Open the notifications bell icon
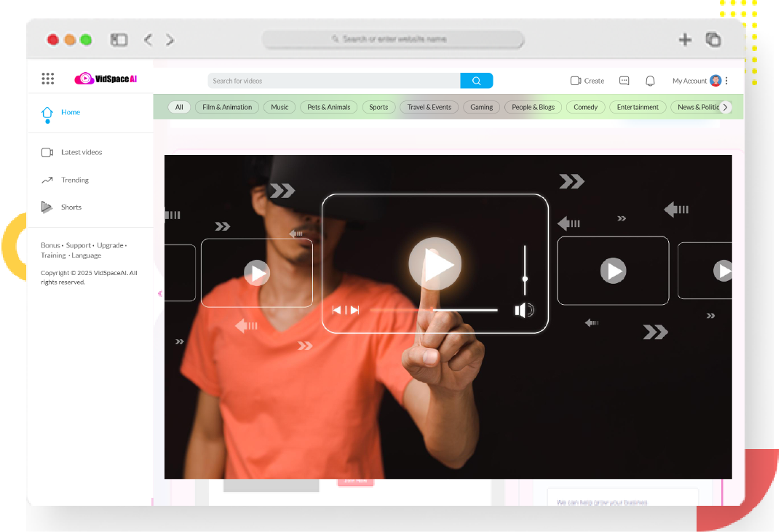Screen dimensions: 781x532 click(x=650, y=81)
